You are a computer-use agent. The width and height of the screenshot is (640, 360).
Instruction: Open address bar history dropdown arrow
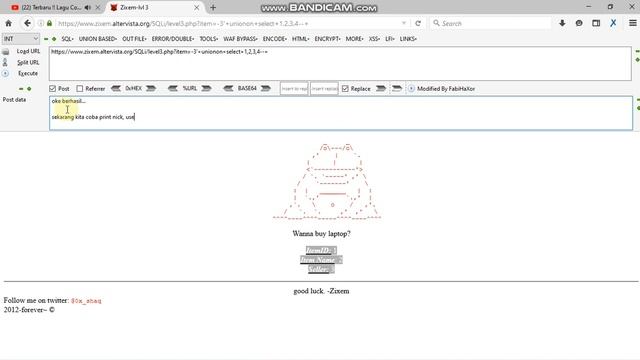click(404, 23)
